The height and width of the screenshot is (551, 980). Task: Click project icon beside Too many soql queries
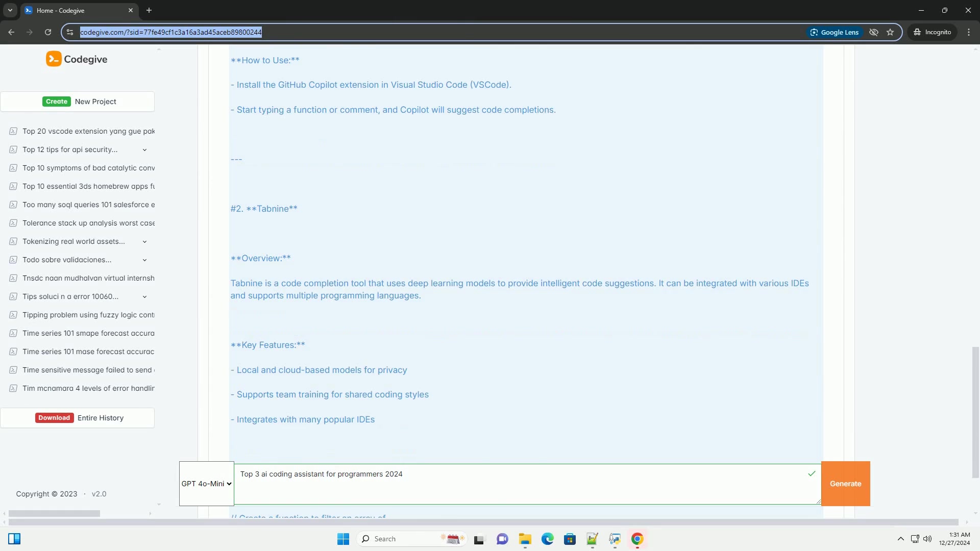tap(13, 205)
